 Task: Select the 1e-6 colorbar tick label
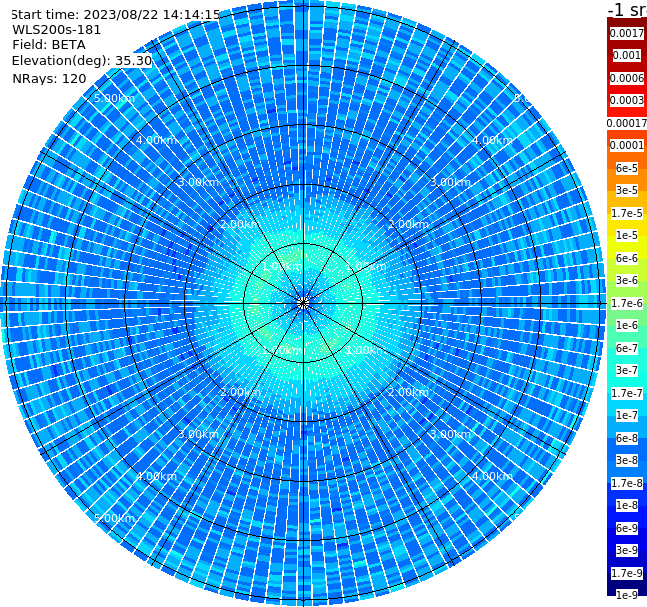[x=627, y=325]
